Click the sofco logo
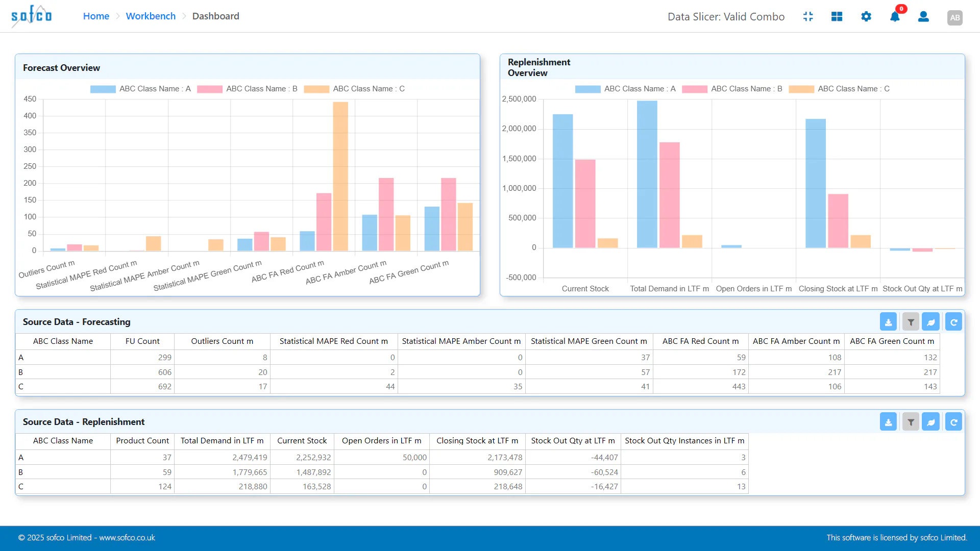 pos(32,16)
